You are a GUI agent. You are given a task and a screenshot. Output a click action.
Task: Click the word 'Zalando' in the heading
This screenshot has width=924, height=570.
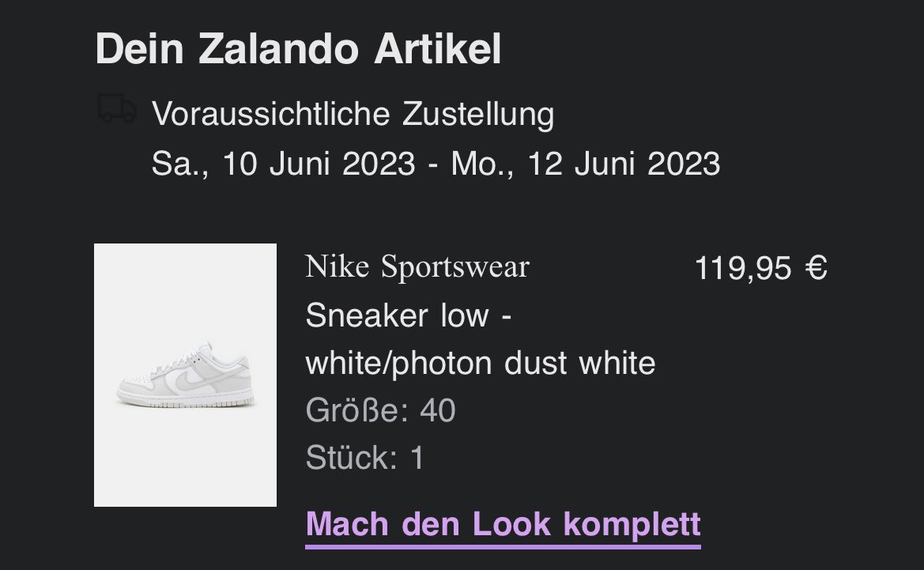pyautogui.click(x=278, y=48)
